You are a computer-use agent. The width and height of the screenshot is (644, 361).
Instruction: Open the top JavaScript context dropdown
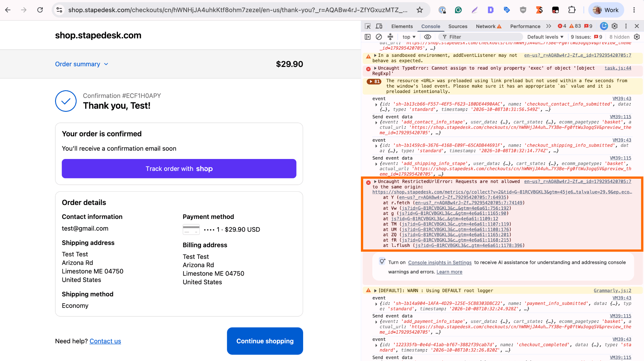[x=409, y=37]
